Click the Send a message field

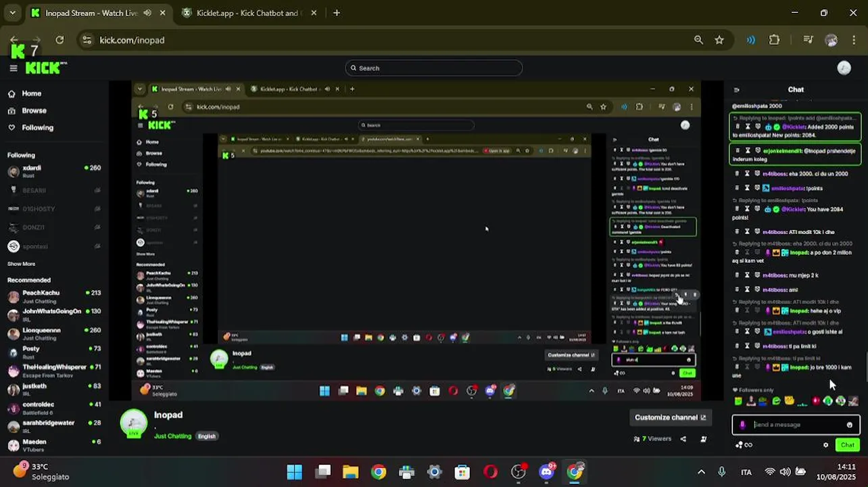tap(796, 425)
